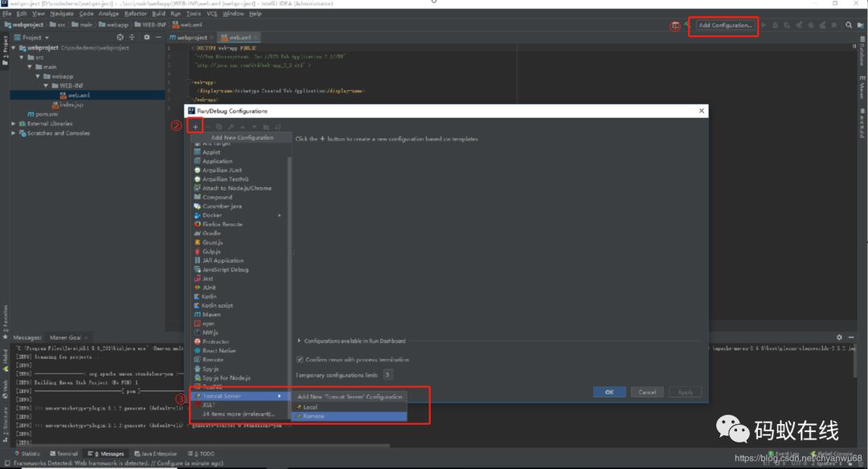Select the Gradle configuration type
This screenshot has width=868, height=469.
[x=211, y=234]
